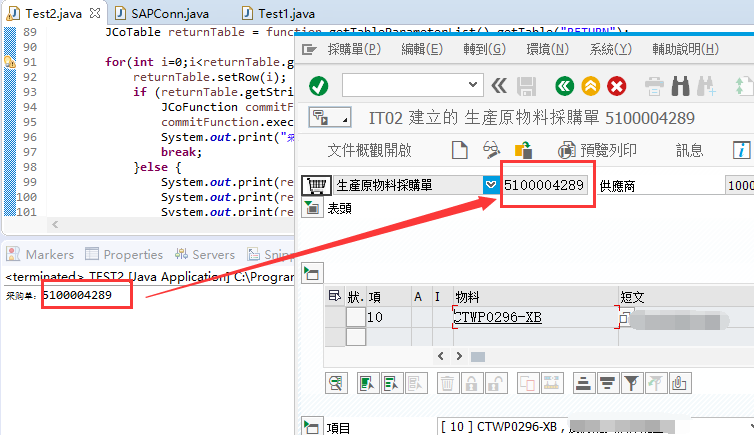Click the SAP Save floppy disk icon
The width and height of the screenshot is (754, 435).
(527, 87)
